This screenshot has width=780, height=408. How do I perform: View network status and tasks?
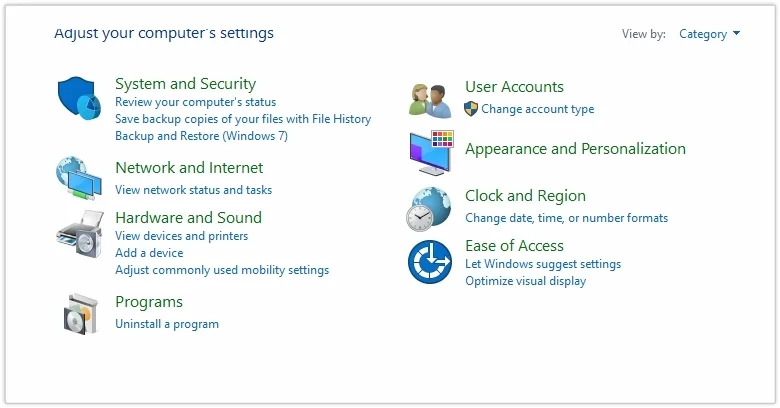click(193, 190)
